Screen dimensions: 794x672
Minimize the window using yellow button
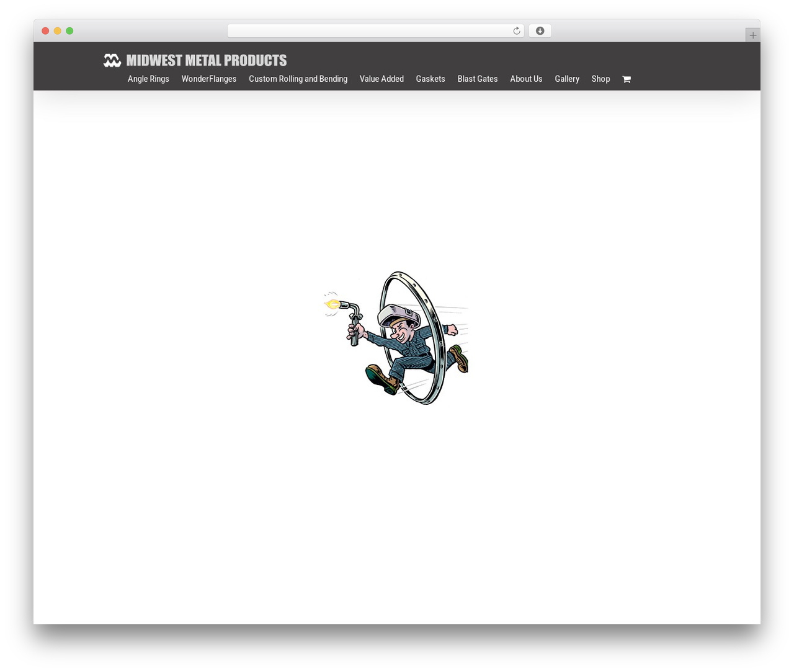point(57,31)
